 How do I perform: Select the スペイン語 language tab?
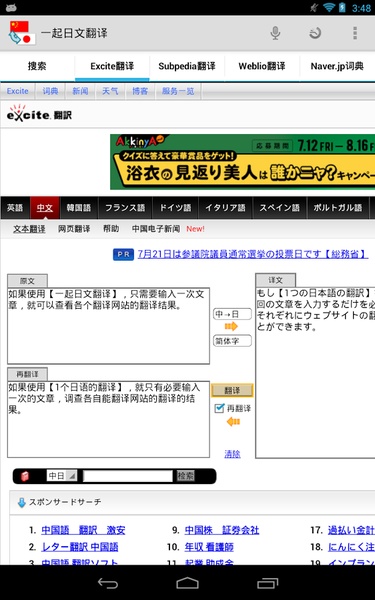coord(279,208)
